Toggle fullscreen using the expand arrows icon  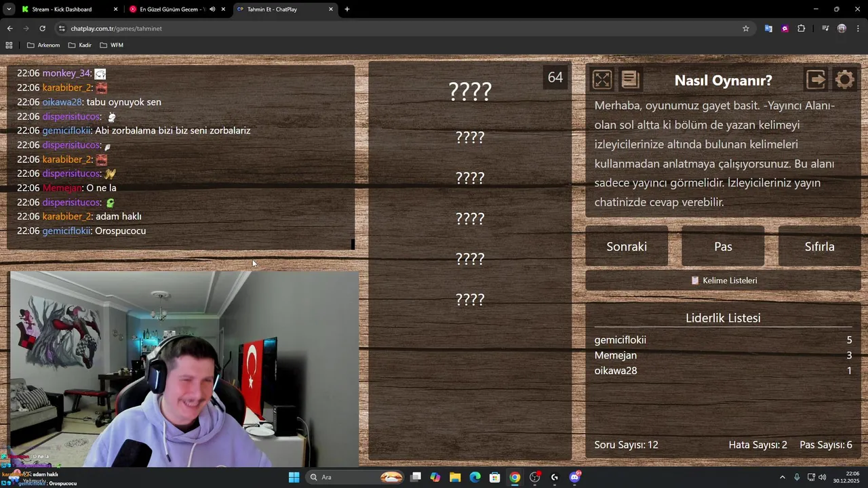click(601, 80)
